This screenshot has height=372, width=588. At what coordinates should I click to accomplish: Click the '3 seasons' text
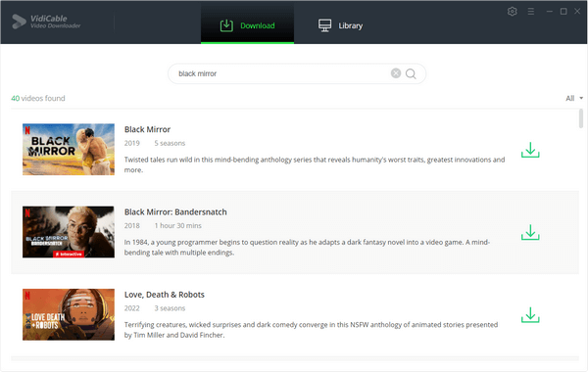(x=170, y=308)
